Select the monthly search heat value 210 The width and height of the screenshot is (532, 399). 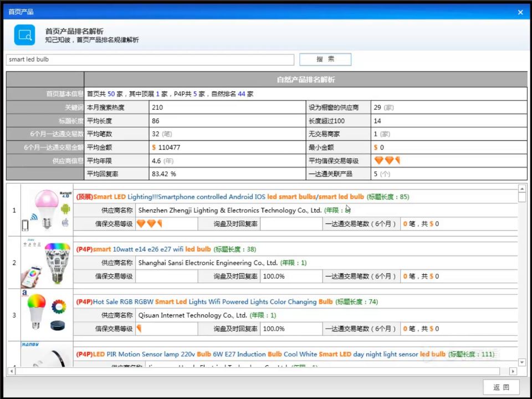point(157,108)
